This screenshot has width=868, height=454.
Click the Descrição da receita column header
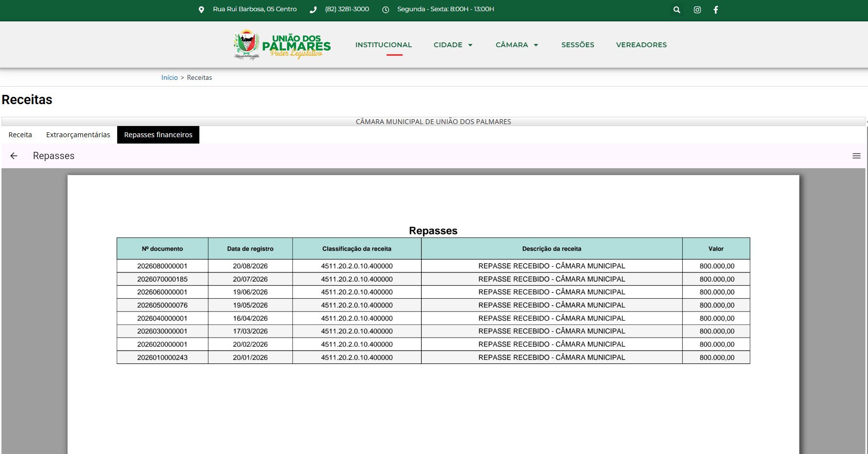click(x=552, y=249)
